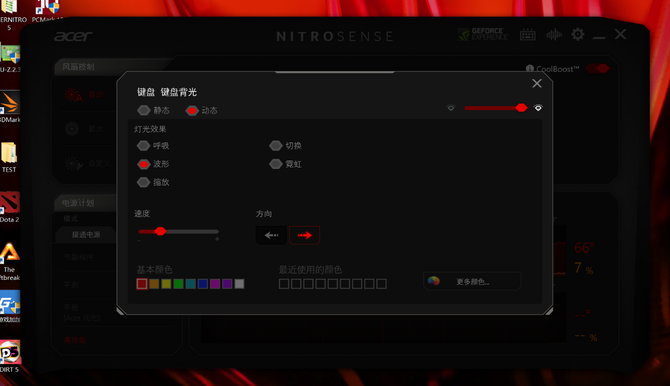
Task: Open the audio waveform settings icon
Action: [554, 35]
